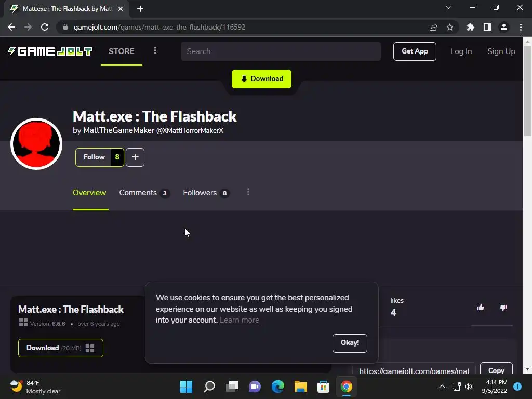The image size is (532, 399).
Task: Reload the current page
Action: [45, 27]
